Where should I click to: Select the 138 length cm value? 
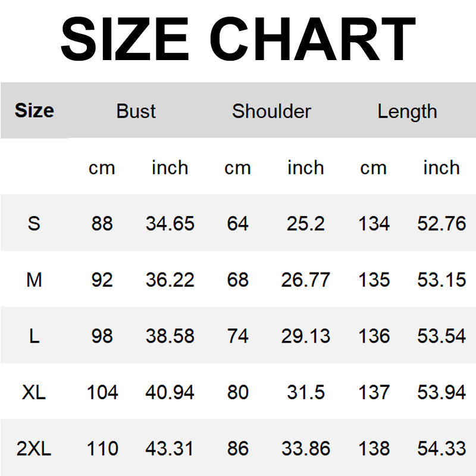click(x=374, y=449)
